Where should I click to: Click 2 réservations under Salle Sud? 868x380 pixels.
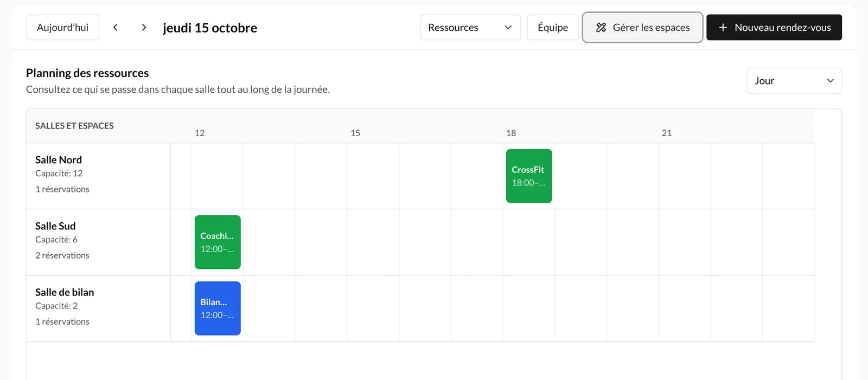(x=62, y=255)
